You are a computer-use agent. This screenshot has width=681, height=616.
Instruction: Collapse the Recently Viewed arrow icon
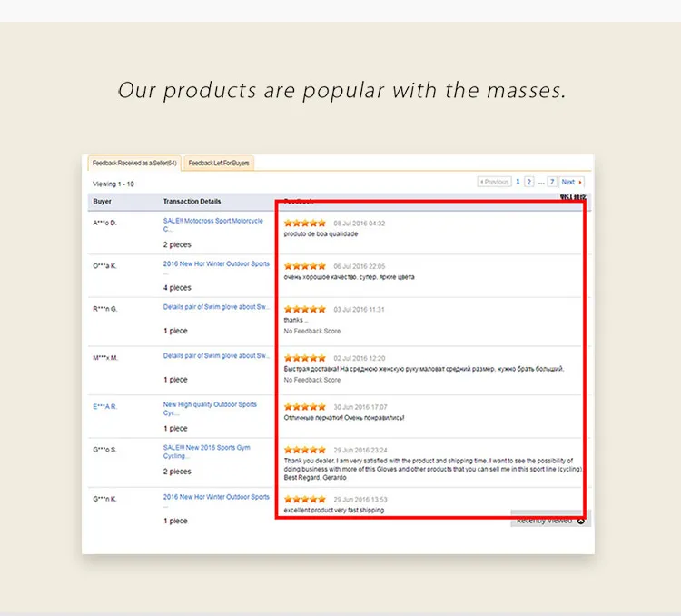[x=581, y=521]
